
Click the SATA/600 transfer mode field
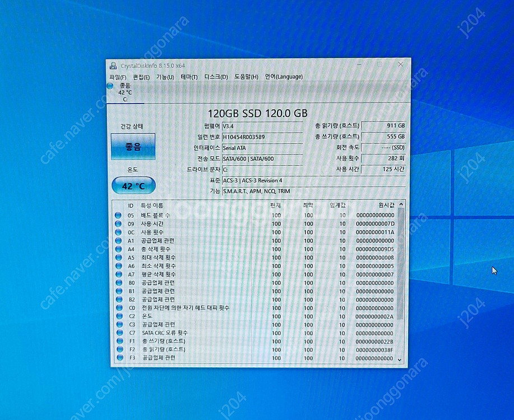click(262, 159)
